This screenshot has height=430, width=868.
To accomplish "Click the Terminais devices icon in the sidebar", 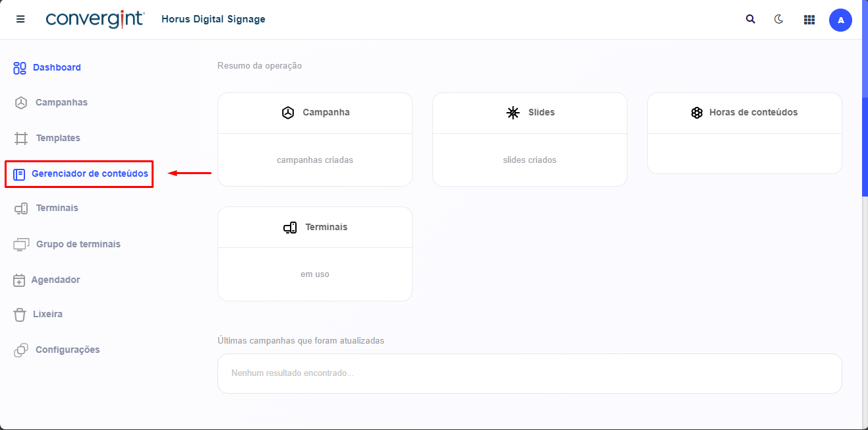I will pyautogui.click(x=21, y=208).
